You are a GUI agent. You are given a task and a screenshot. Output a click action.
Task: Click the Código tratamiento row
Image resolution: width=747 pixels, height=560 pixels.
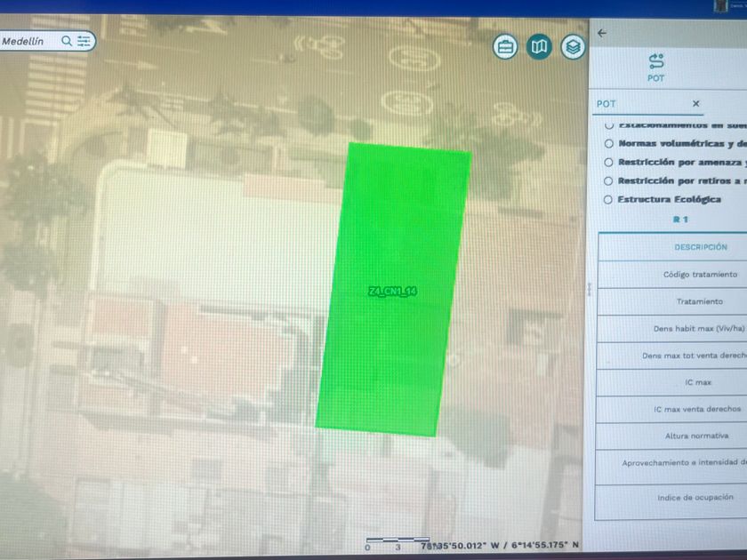click(672, 275)
